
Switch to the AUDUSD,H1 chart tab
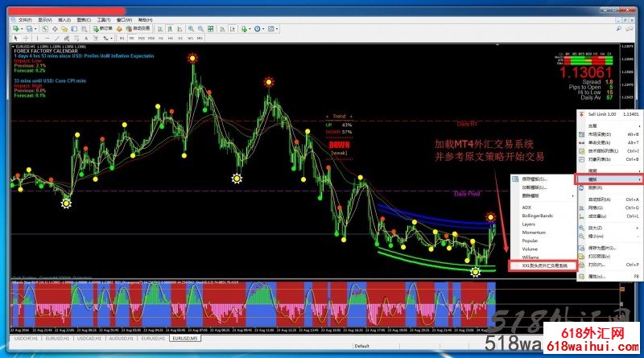click(x=122, y=339)
